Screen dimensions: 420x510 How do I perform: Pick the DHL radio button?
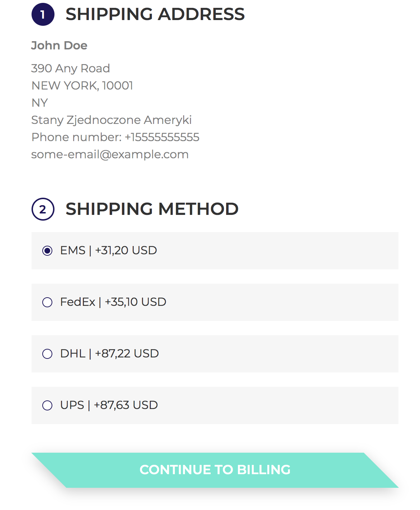pyautogui.click(x=47, y=354)
